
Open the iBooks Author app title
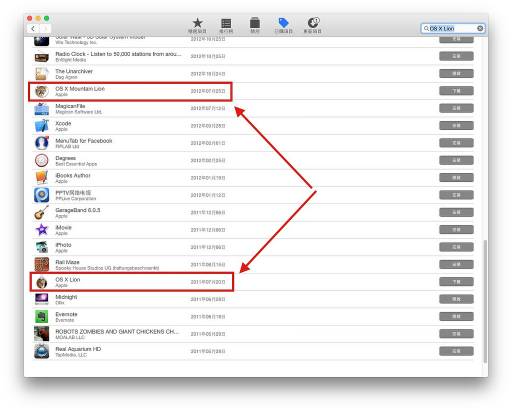pos(73,175)
